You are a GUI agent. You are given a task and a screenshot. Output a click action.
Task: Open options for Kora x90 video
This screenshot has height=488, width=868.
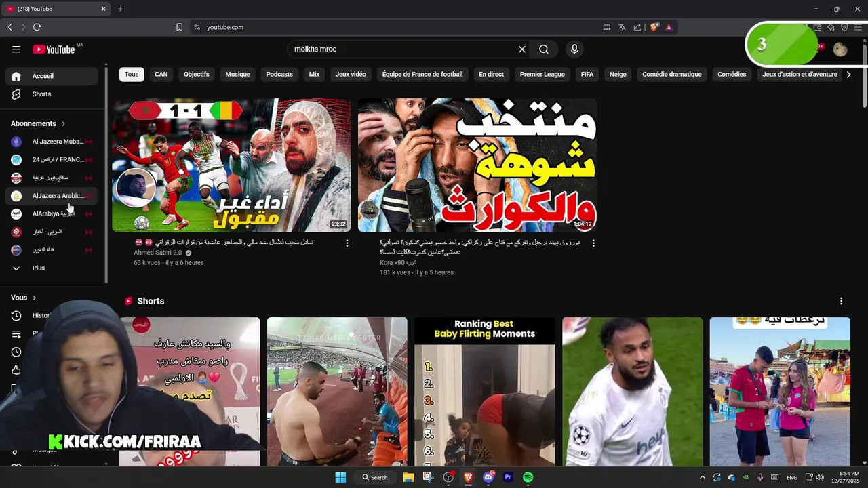pos(593,243)
